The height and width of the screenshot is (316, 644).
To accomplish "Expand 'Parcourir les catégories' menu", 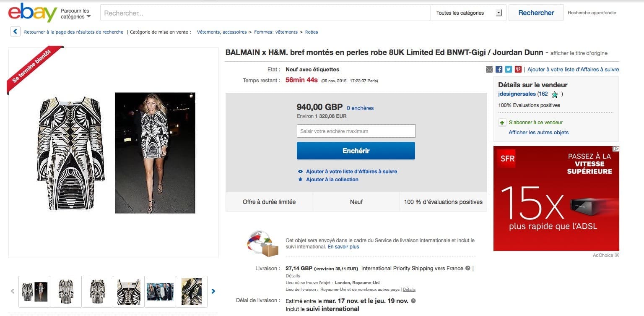I will pyautogui.click(x=75, y=13).
